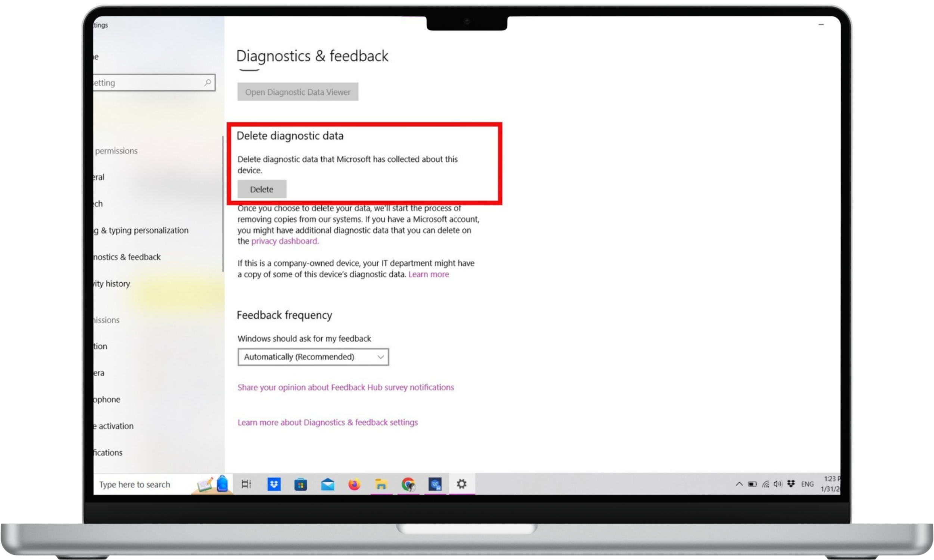Launch Firefox from the taskbar
The image size is (934, 560).
click(x=354, y=484)
